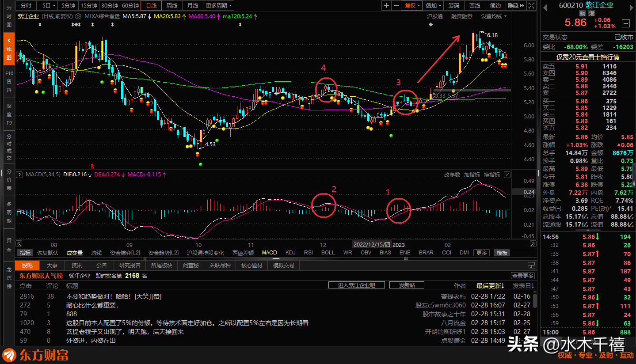Open 分价表 in left sidebar
This screenshot has height=364, width=636.
pyautogui.click(x=9, y=179)
